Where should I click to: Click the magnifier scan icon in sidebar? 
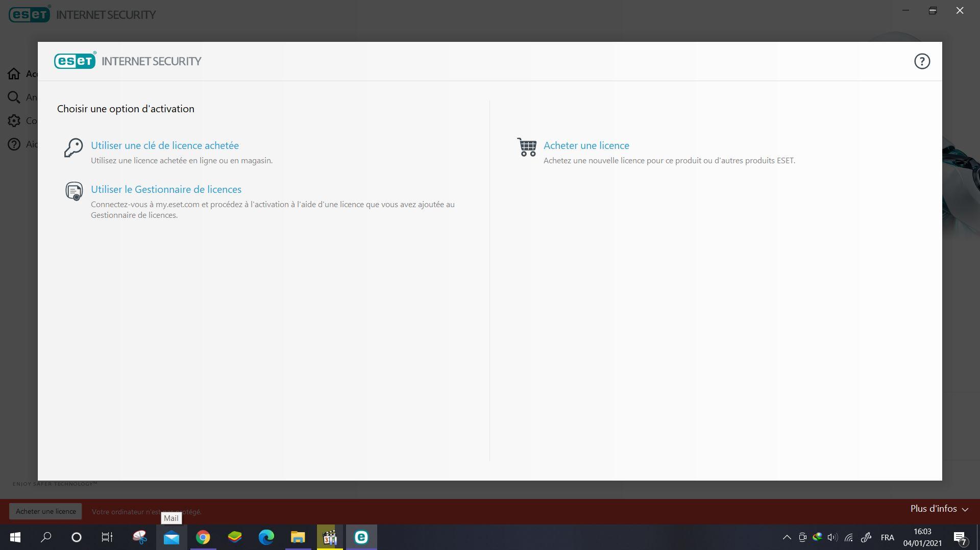click(x=14, y=97)
